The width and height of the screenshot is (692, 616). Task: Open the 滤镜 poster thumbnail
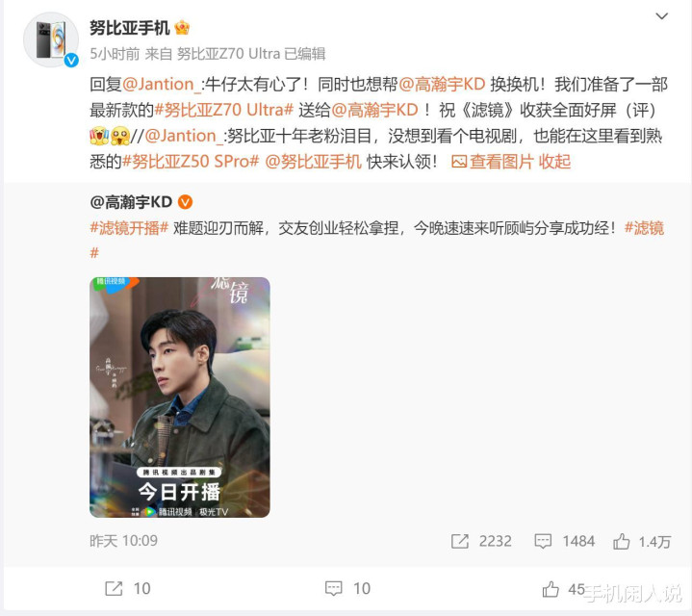[180, 398]
